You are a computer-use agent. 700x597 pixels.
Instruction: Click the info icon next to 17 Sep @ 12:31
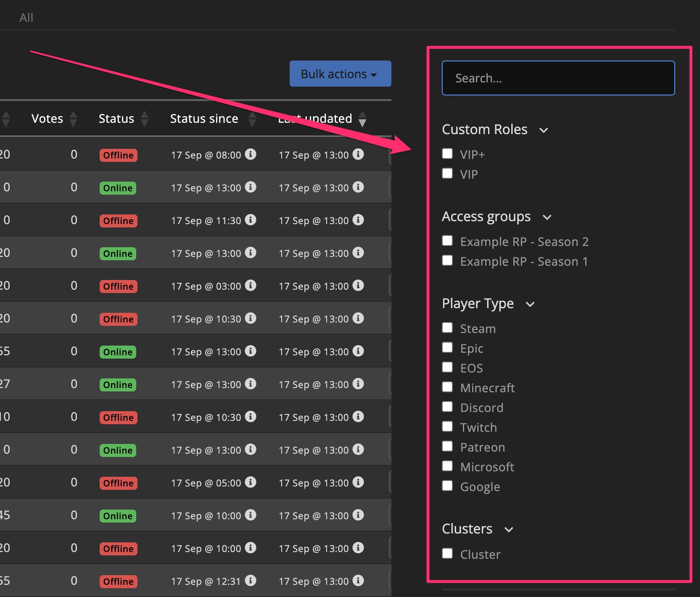pyautogui.click(x=251, y=581)
